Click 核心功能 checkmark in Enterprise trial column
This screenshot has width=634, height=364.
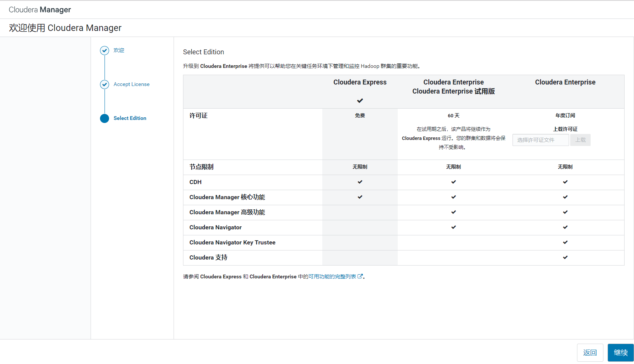pos(454,197)
